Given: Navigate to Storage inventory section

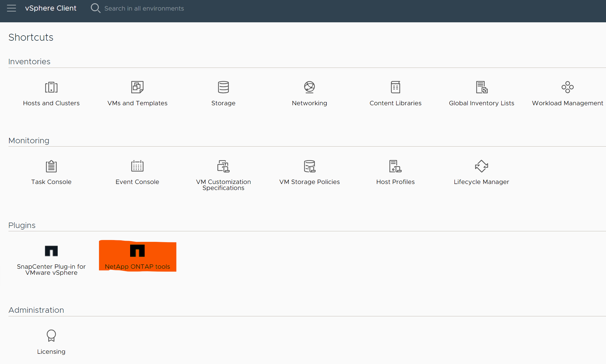Looking at the screenshot, I should pos(223,92).
